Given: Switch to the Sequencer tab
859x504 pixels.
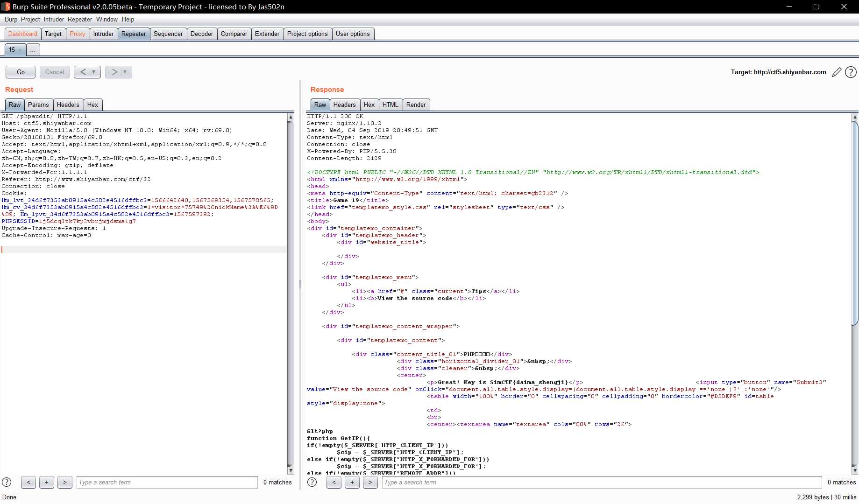Looking at the screenshot, I should coord(168,34).
